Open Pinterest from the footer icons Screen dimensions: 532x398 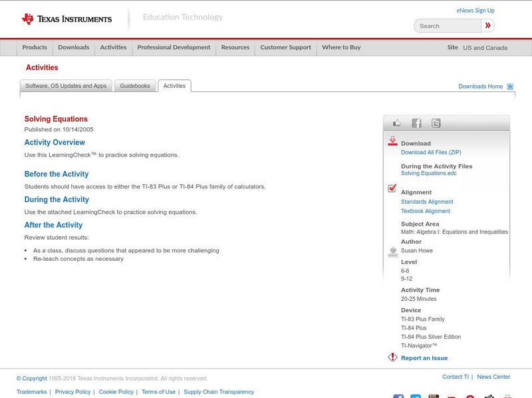(x=469, y=395)
